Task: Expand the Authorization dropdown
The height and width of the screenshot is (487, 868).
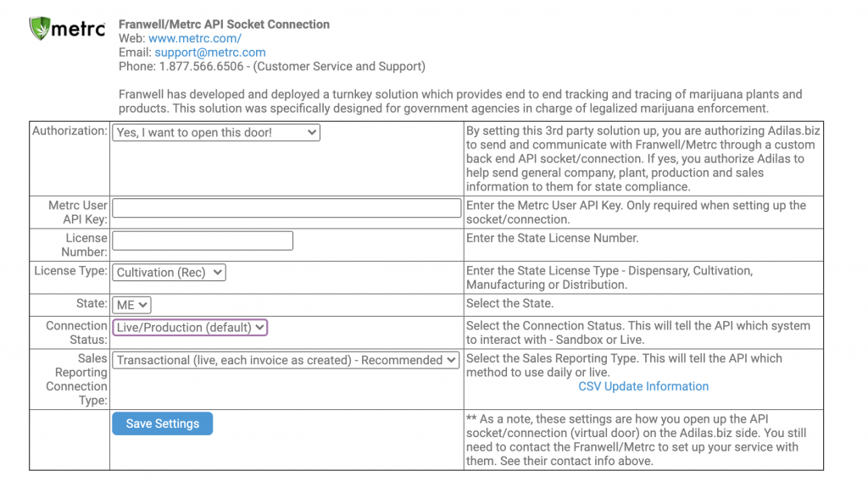Action: tap(216, 132)
